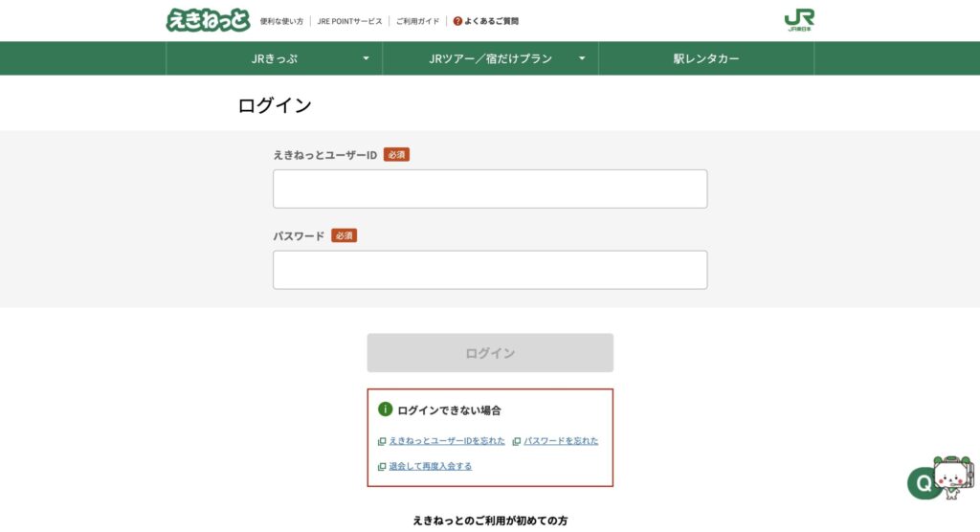Click the 必須 badge next to パスワード
Viewport: 980px width, 532px height.
(344, 235)
